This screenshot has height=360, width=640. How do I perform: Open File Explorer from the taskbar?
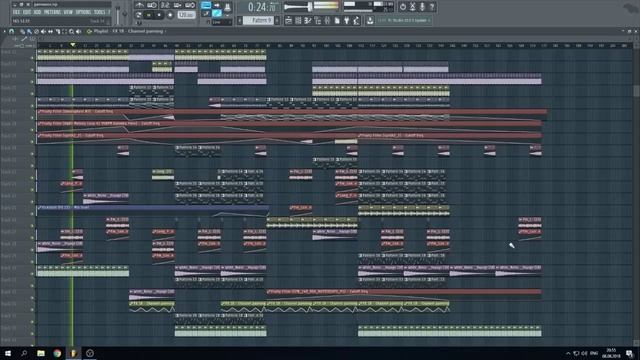click(41, 353)
